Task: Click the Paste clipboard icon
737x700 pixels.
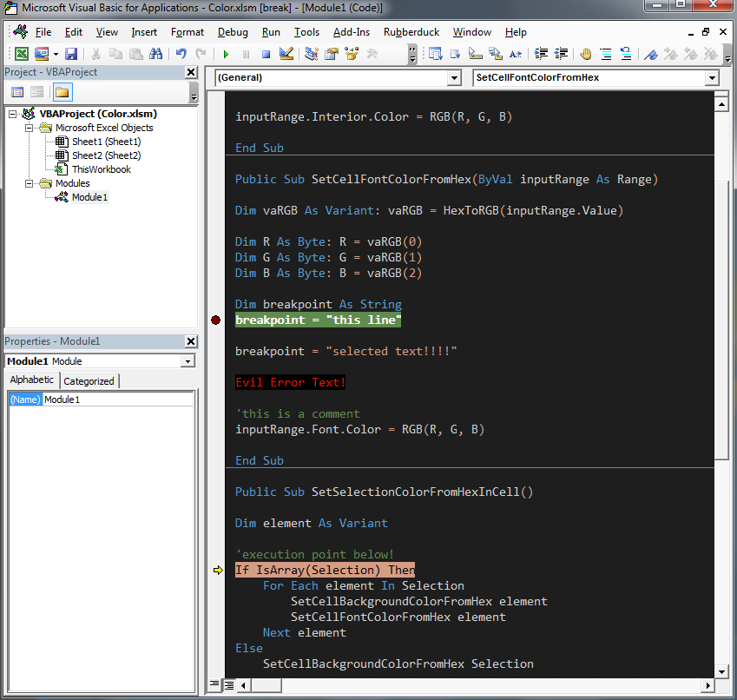Action: tap(135, 54)
